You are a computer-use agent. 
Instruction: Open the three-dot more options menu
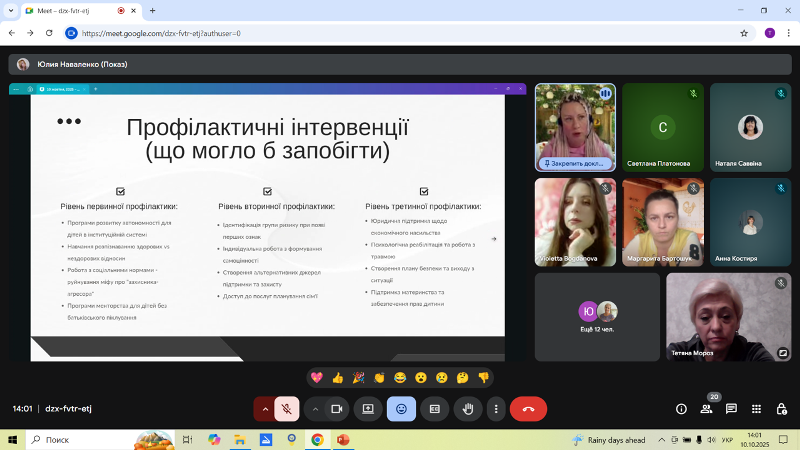coord(496,409)
